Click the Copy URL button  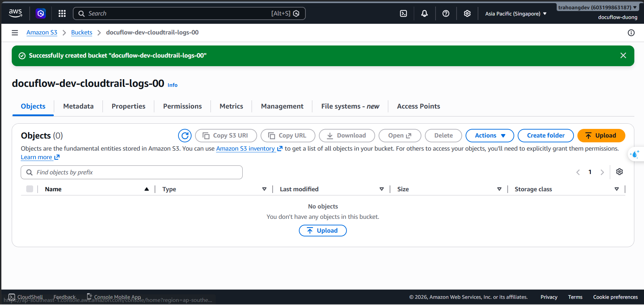[288, 135]
